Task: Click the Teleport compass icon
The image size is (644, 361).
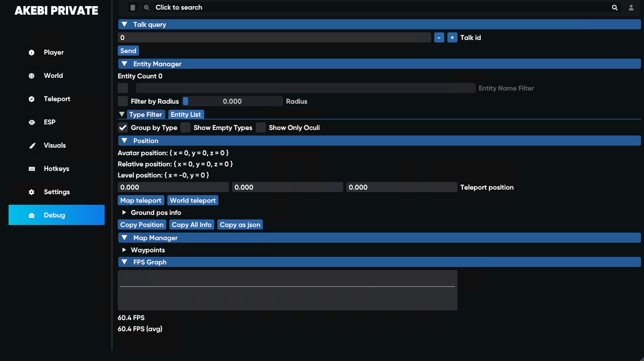Action: pyautogui.click(x=31, y=99)
